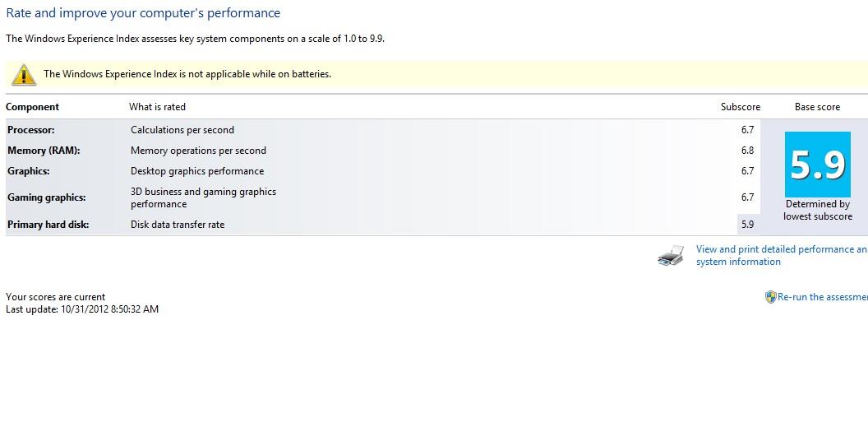This screenshot has height=427, width=868.
Task: Click the Disk data transfer rate description
Action: coord(178,225)
